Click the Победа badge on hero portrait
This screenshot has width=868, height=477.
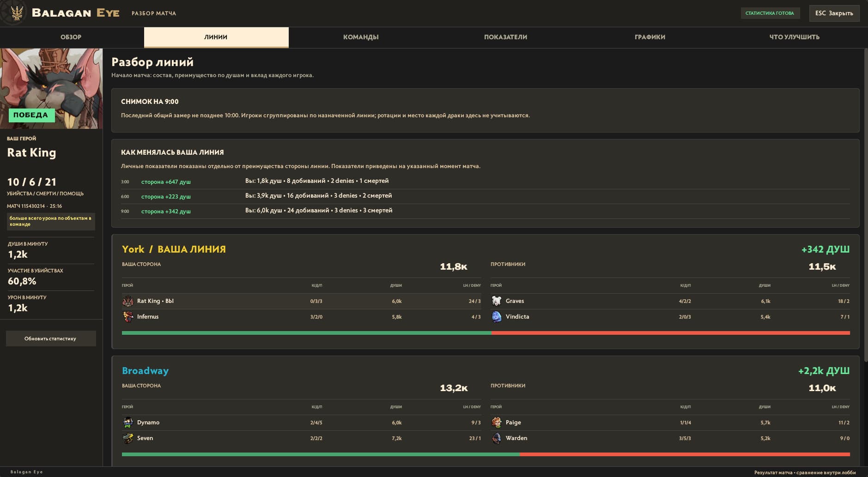click(31, 115)
